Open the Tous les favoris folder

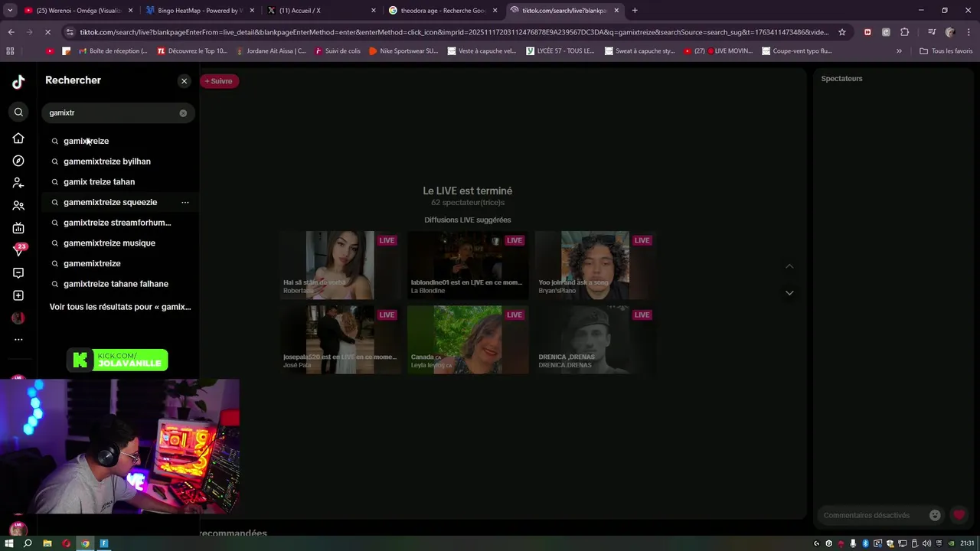pyautogui.click(x=946, y=51)
